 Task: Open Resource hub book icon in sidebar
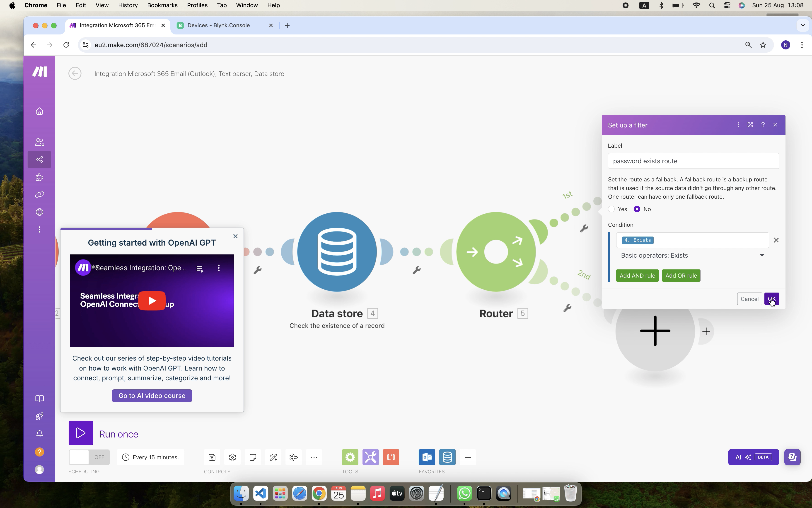(x=40, y=398)
